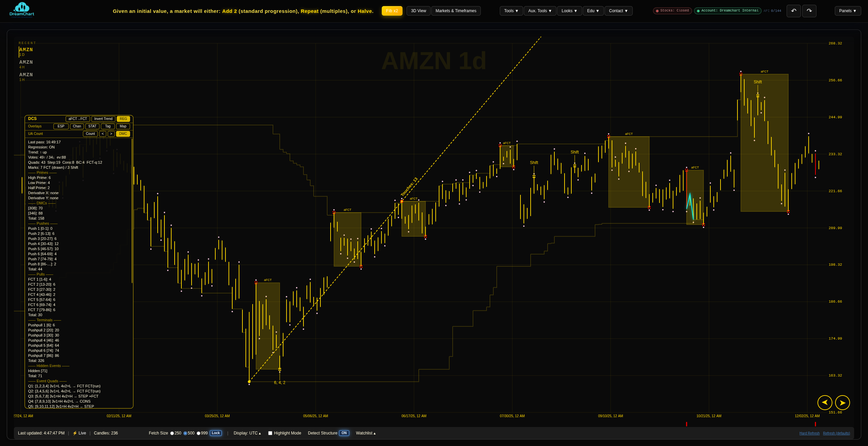868x446 pixels.
Task: Open Markets & Timeframes
Action: 456,11
